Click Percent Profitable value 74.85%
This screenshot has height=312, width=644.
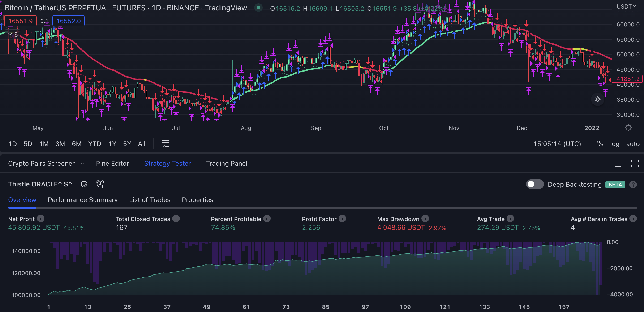point(223,227)
